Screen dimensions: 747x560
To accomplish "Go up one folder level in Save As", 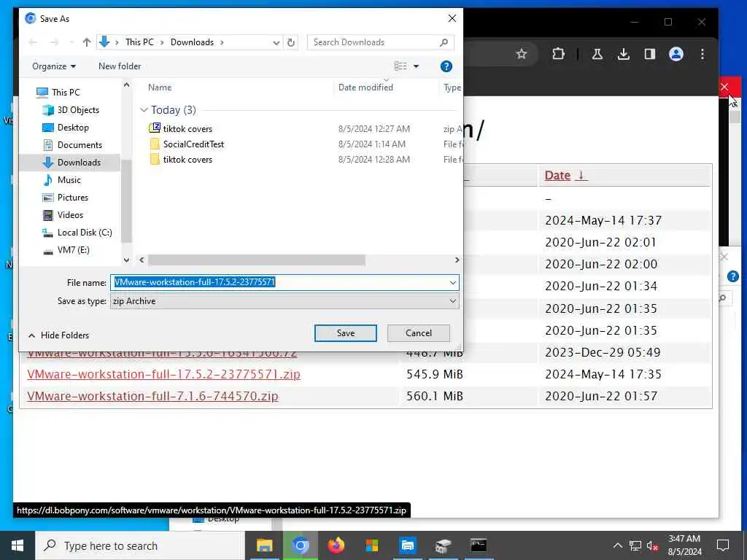I will pos(87,42).
